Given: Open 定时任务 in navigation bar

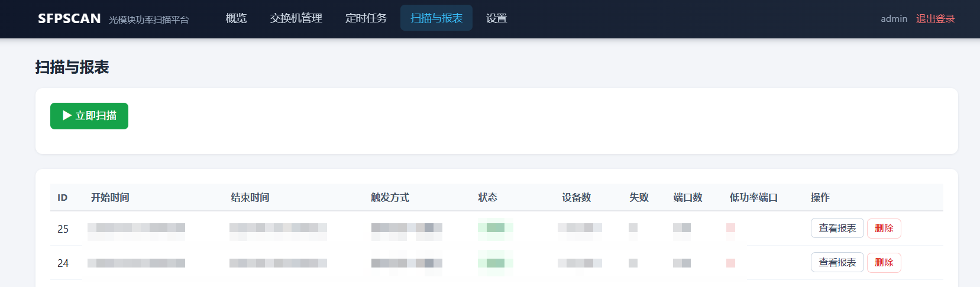Looking at the screenshot, I should coord(366,18).
